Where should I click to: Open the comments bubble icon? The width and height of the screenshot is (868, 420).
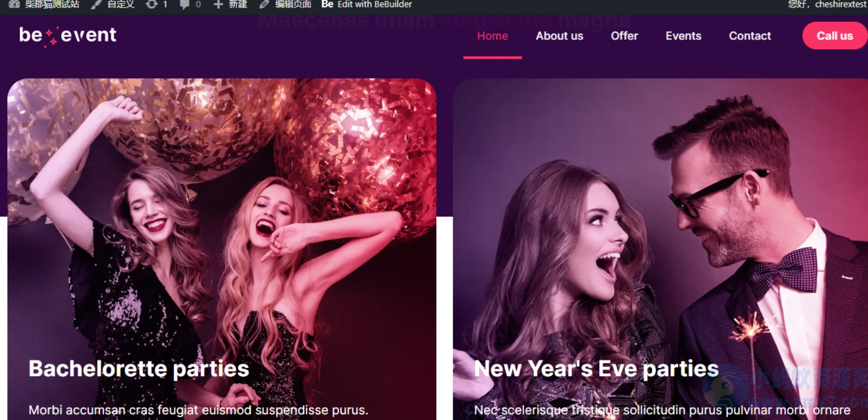click(184, 4)
